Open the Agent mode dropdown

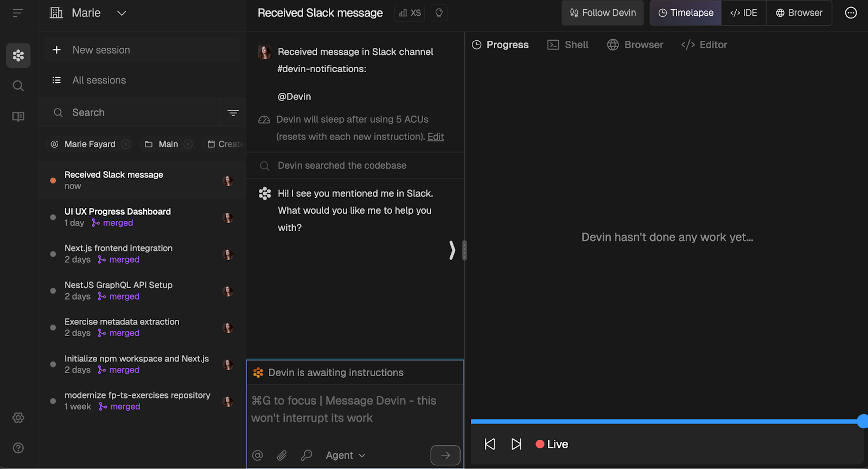(x=346, y=455)
